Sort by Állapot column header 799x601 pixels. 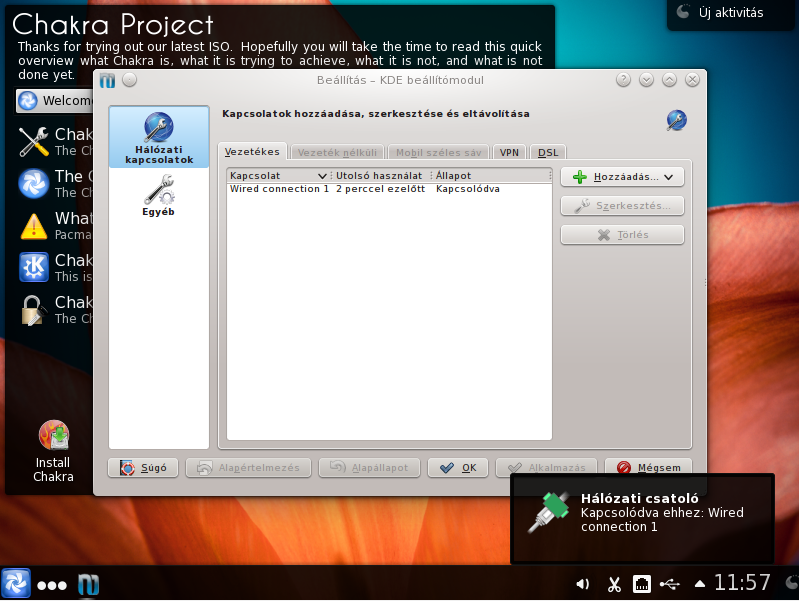[491, 175]
